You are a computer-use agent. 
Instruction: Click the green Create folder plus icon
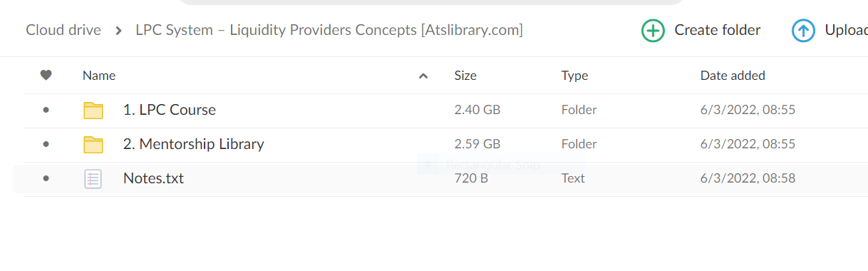click(x=653, y=31)
